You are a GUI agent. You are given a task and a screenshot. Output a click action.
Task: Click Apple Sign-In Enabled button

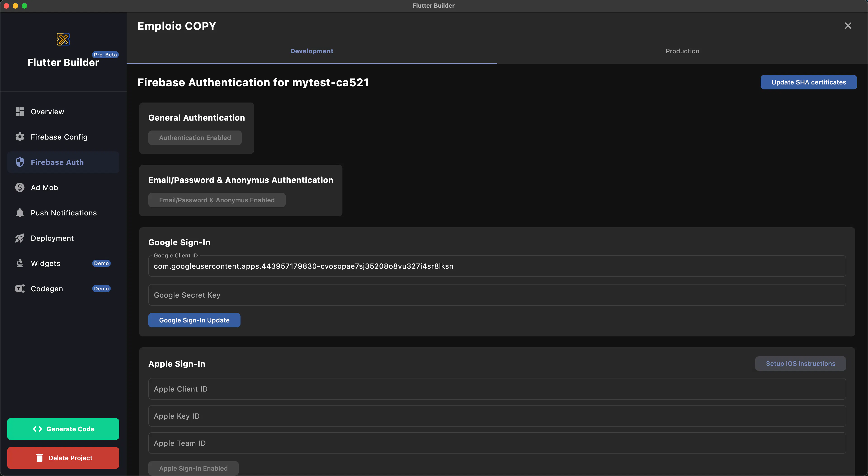click(x=193, y=468)
